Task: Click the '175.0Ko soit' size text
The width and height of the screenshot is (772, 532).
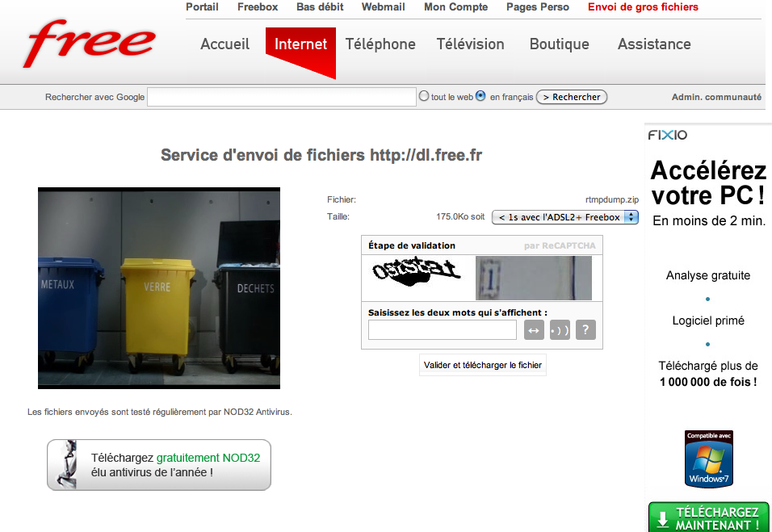Action: [x=460, y=216]
